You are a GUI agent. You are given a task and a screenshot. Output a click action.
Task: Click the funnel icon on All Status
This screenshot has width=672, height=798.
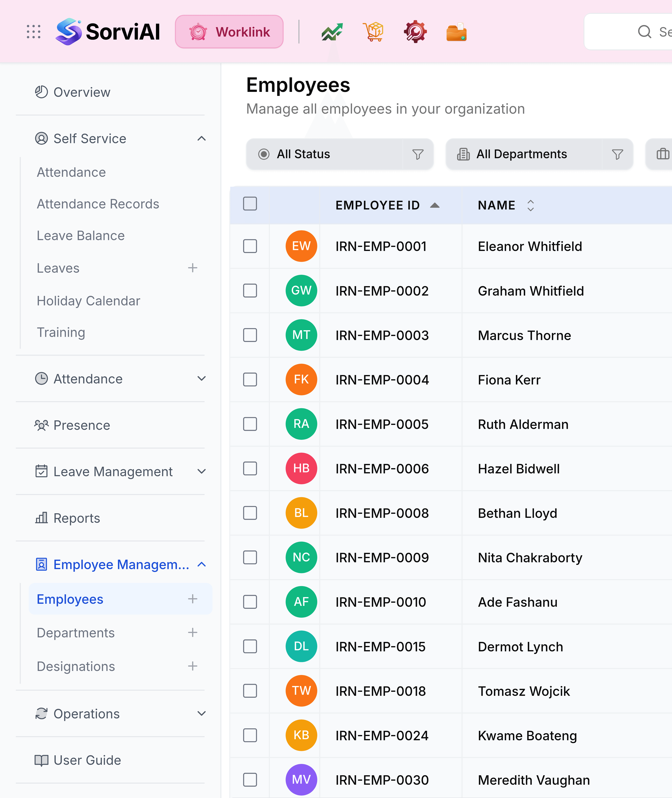tap(418, 154)
